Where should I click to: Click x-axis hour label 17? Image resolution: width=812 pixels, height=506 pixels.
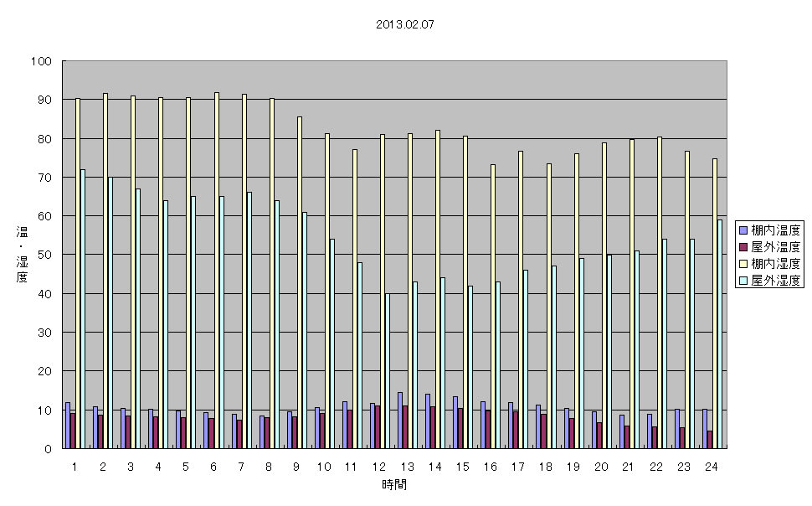pos(518,467)
